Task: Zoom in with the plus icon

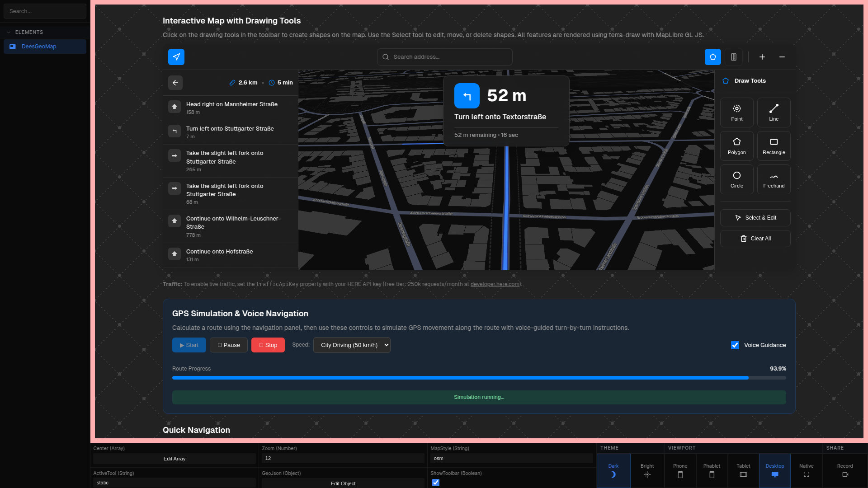Action: [x=762, y=57]
